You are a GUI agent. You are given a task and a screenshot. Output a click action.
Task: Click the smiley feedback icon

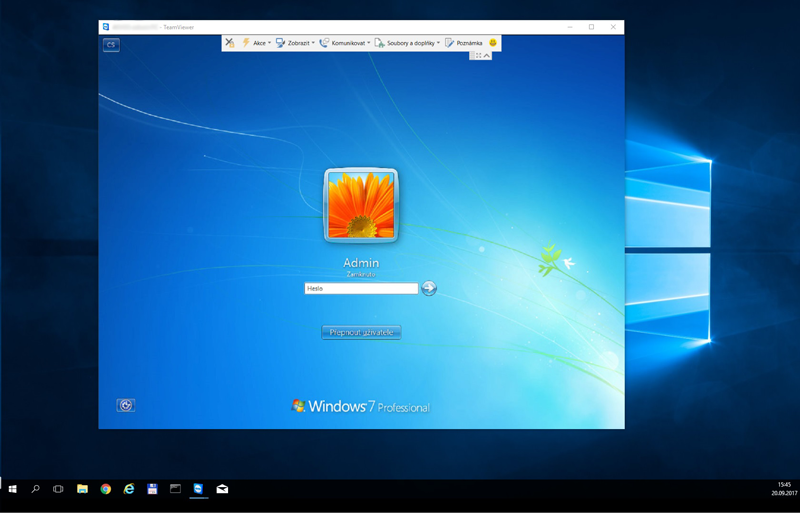(x=493, y=43)
